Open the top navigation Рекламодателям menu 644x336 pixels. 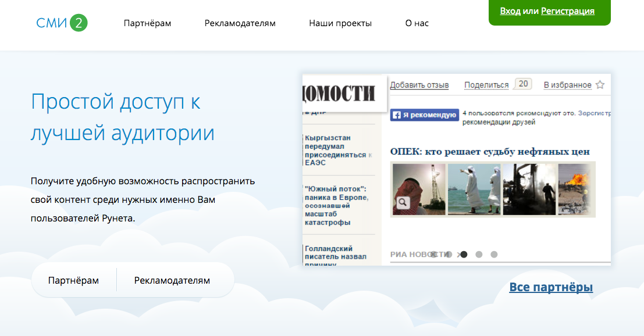pyautogui.click(x=240, y=23)
